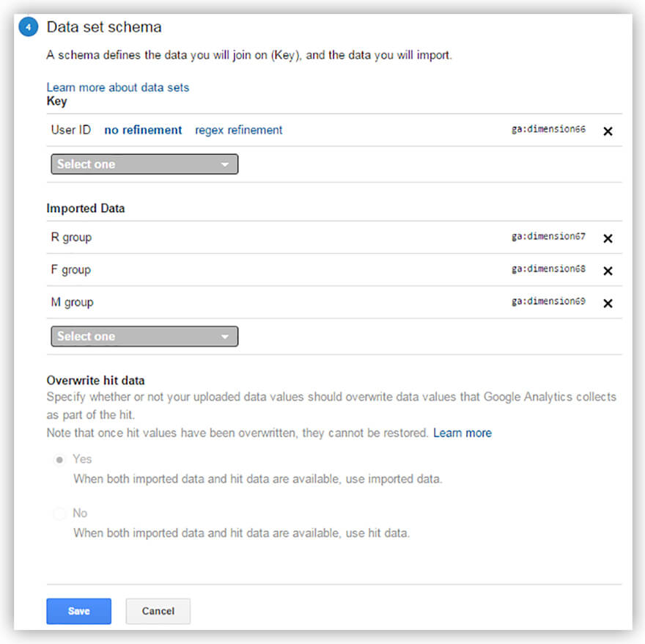Save the data set schema
Image resolution: width=645 pixels, height=644 pixels.
point(78,611)
